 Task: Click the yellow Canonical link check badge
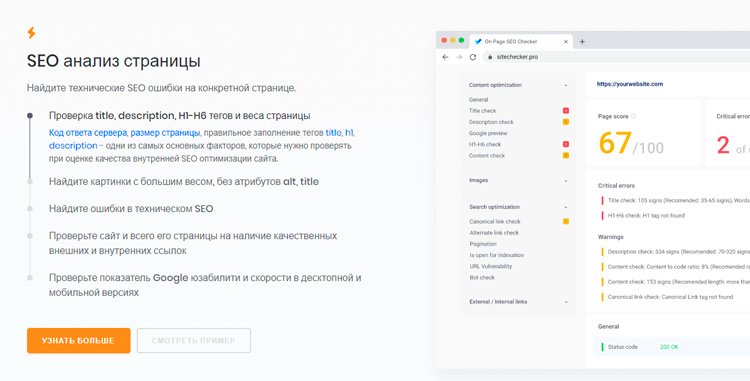pos(566,221)
